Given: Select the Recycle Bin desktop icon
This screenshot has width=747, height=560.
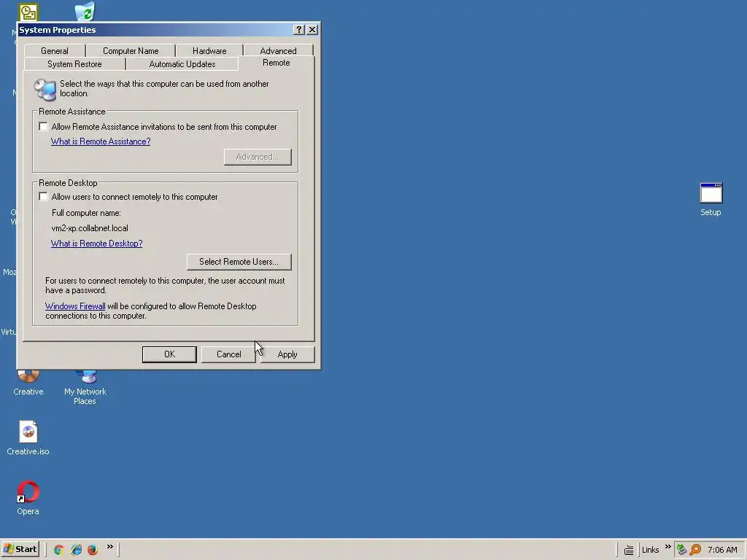Looking at the screenshot, I should (x=85, y=12).
